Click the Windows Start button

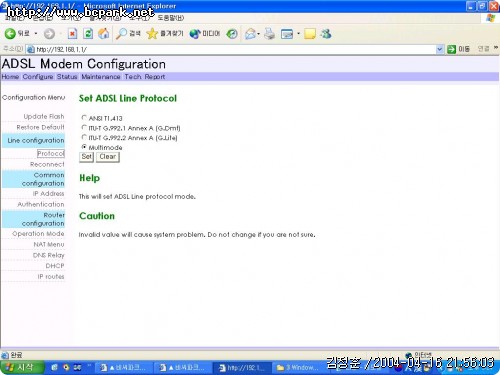coord(22,367)
